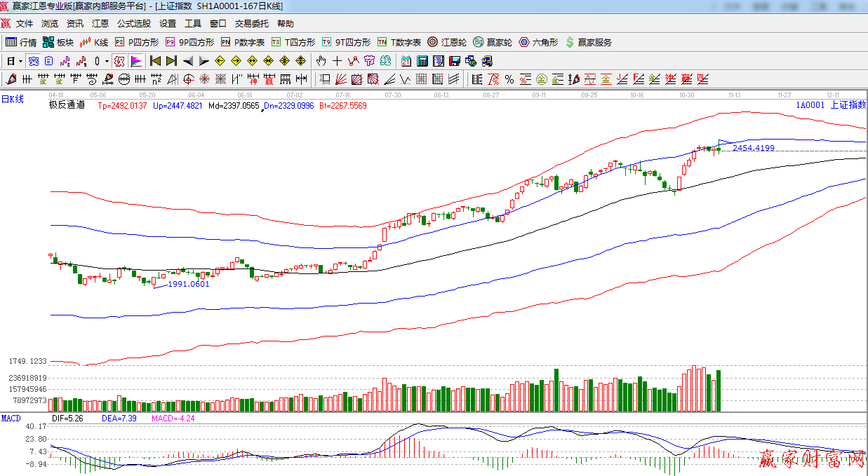
Task: Click the 行情 quotes button
Action: click(22, 42)
